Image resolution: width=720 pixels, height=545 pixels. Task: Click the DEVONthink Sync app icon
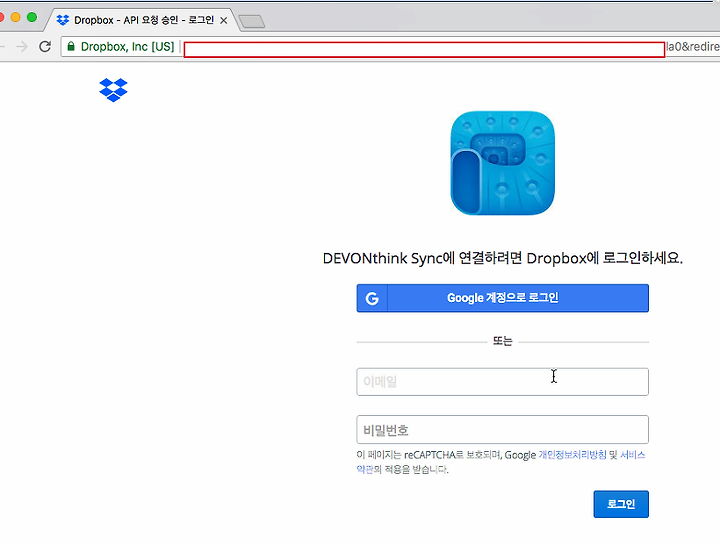[x=502, y=163]
